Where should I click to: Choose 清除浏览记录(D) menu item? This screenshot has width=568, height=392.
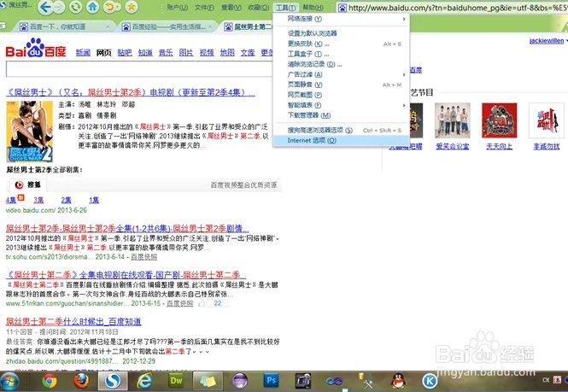pos(342,64)
